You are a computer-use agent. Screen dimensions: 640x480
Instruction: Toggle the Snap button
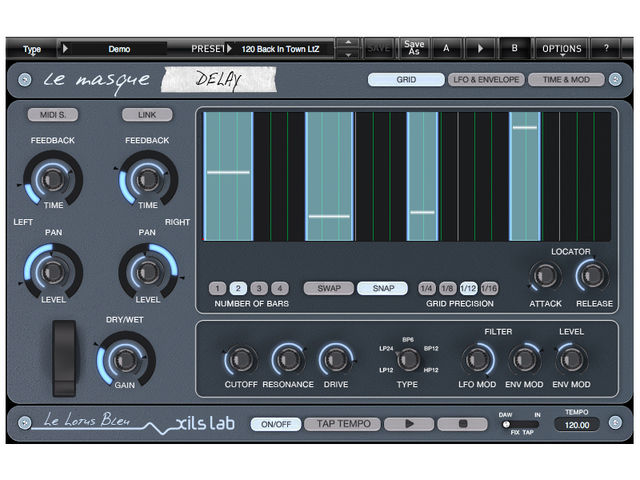382,288
